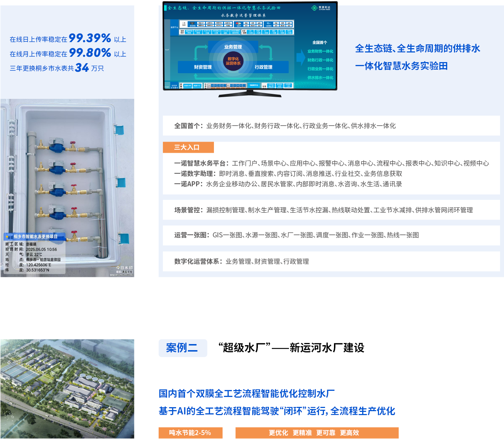Click the 吨水节能2-5% orange label

(x=190, y=433)
